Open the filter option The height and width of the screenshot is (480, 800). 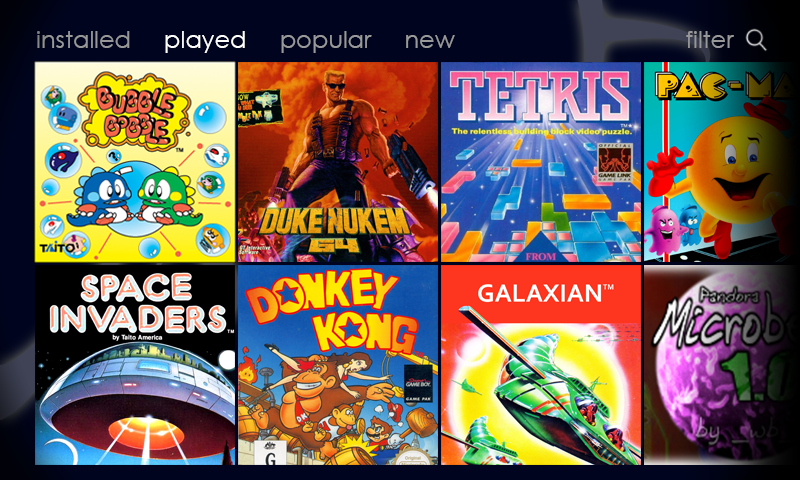(x=710, y=40)
